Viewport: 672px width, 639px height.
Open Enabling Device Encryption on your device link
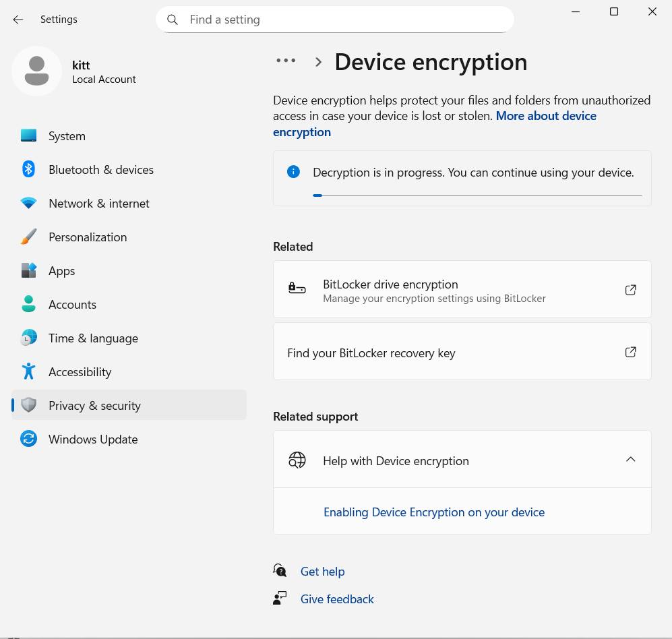pos(433,512)
